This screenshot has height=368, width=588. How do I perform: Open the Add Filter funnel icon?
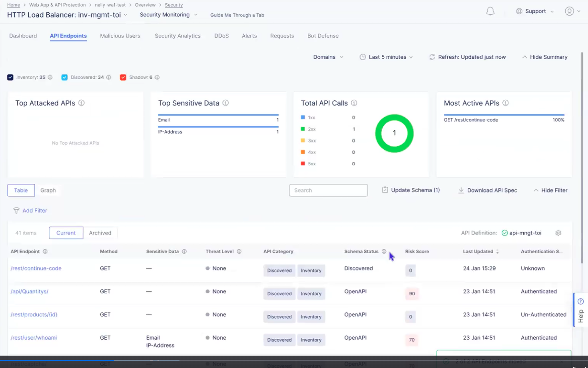16,210
